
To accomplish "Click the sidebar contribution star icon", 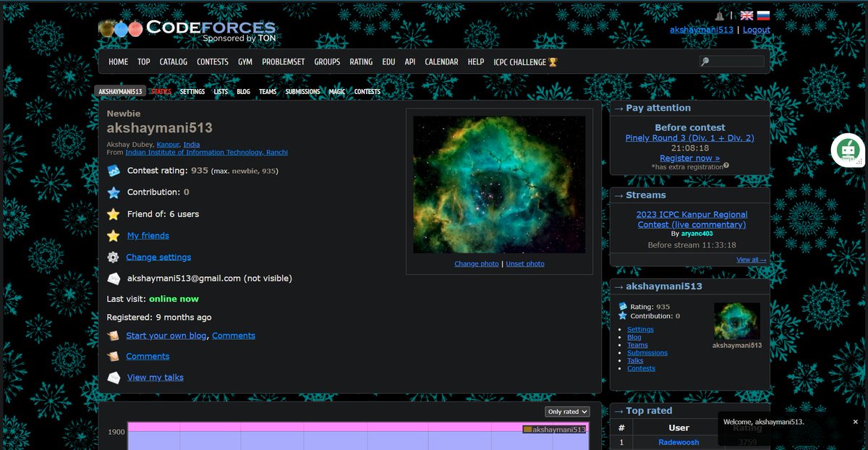I will (623, 316).
